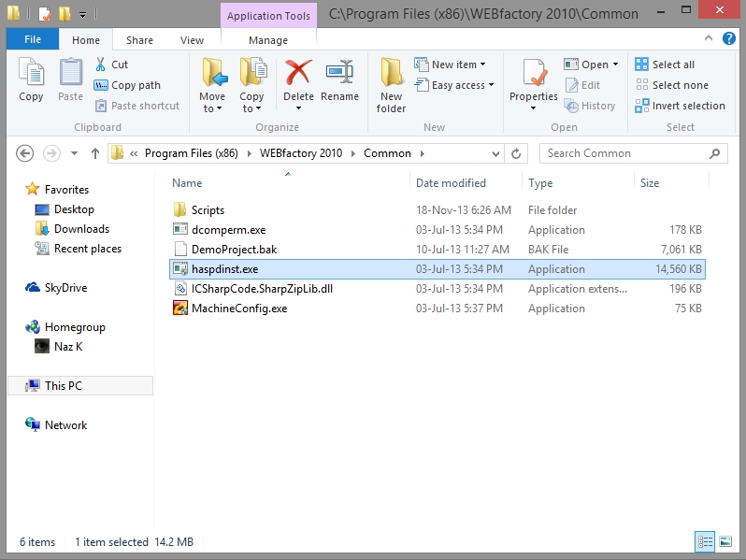Select This PC in navigation pane
Viewport: 746px width, 560px height.
[x=80, y=386]
